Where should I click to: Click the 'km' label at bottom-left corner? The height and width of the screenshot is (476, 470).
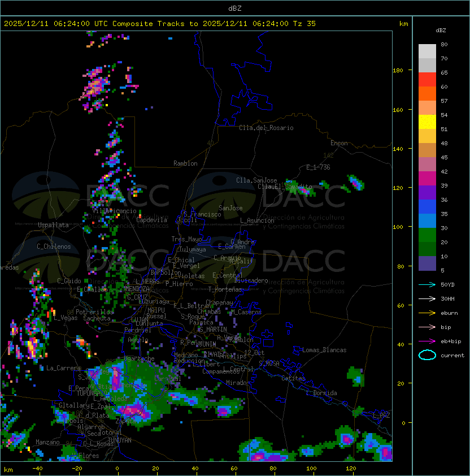click(x=8, y=470)
